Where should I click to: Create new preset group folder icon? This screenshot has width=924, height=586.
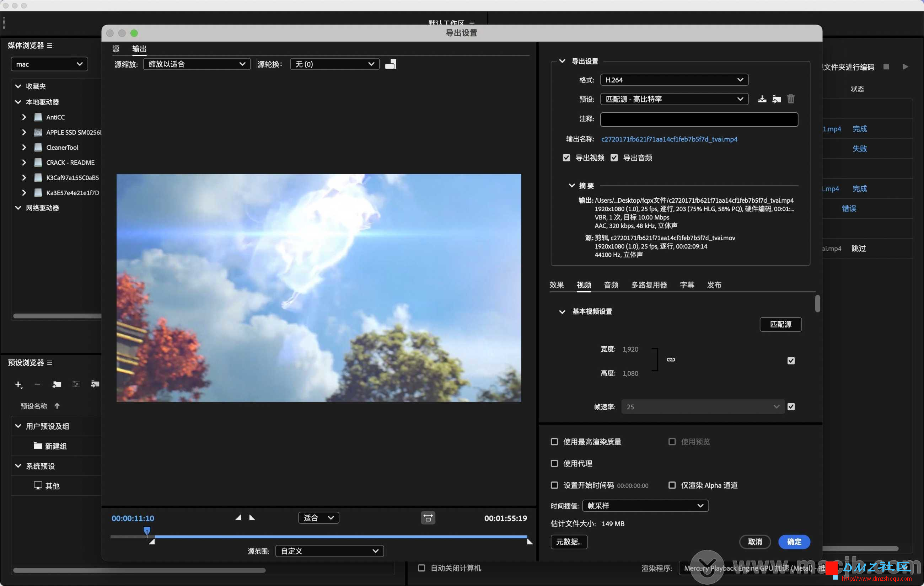coord(57,384)
